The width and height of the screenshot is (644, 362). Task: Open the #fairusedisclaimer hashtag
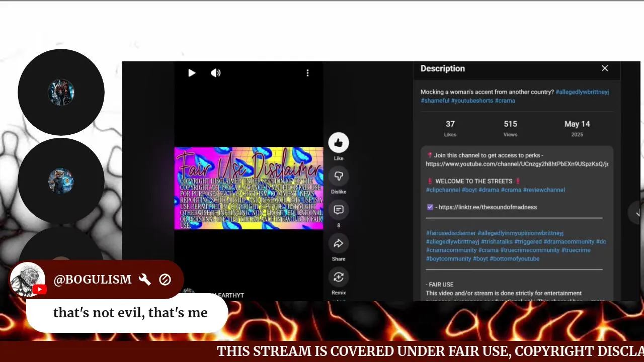[451, 233]
